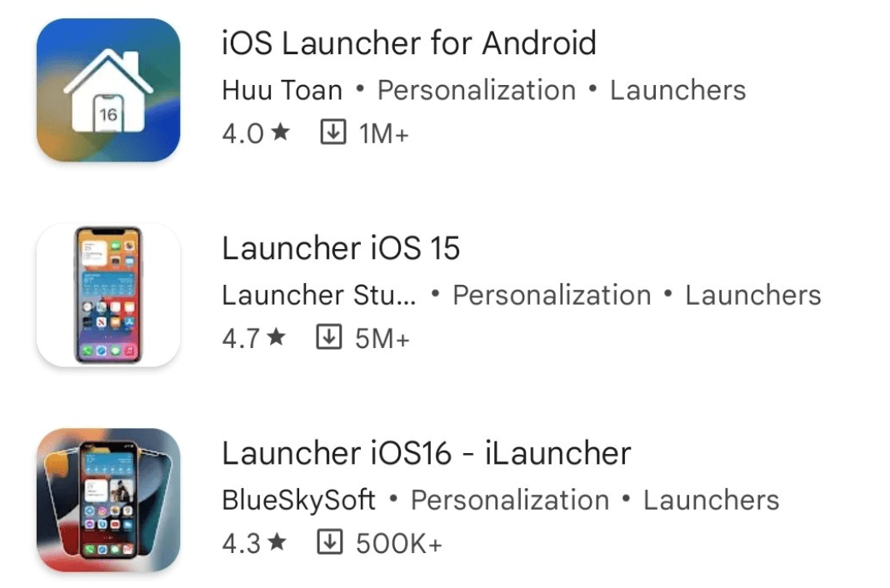Tap the star beside 4.3 rating
Image resolution: width=890 pixels, height=588 pixels.
(277, 541)
